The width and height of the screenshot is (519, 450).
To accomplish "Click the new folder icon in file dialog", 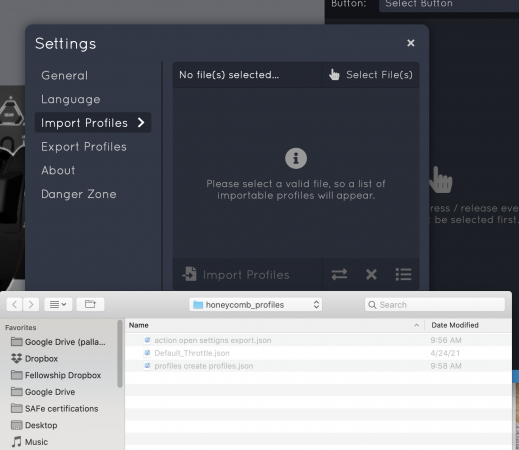I will 90,304.
